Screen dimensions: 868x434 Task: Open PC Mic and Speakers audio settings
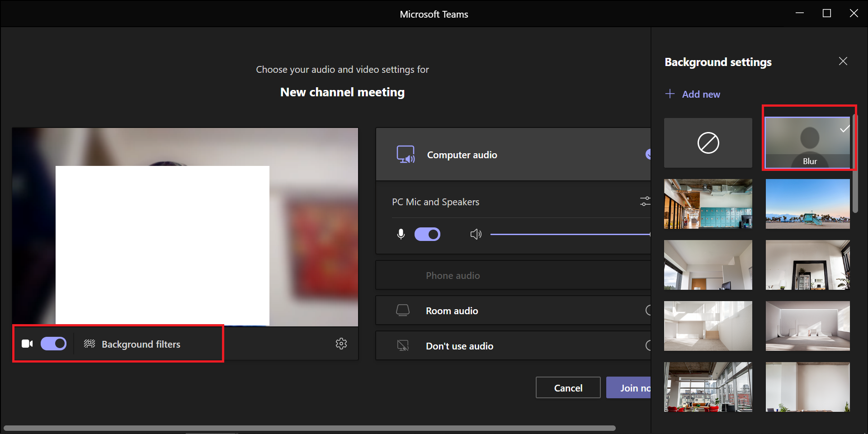pos(645,202)
